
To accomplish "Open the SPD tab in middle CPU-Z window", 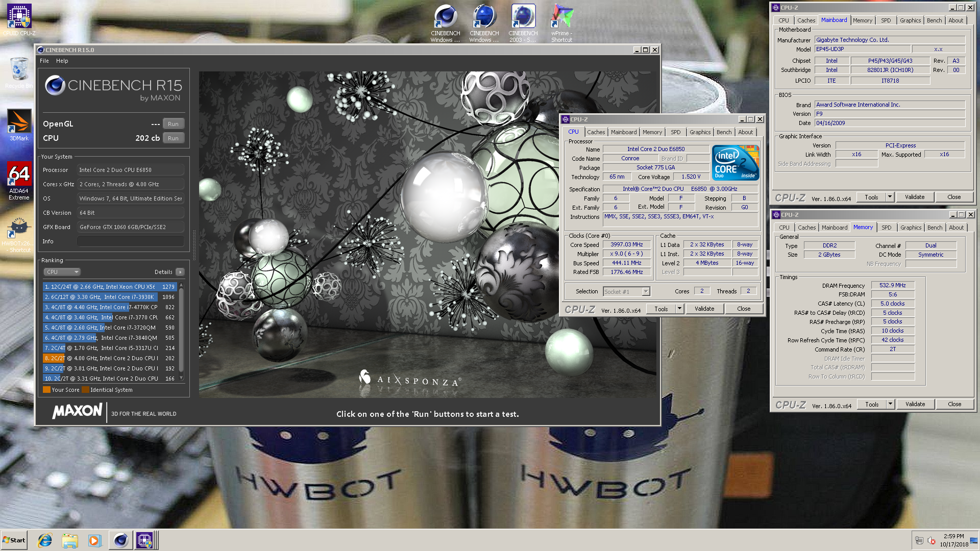I will 675,132.
